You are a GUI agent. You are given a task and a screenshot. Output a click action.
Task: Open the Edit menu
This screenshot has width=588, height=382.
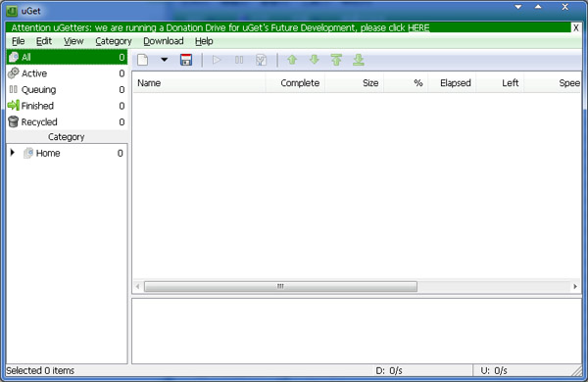click(x=44, y=41)
